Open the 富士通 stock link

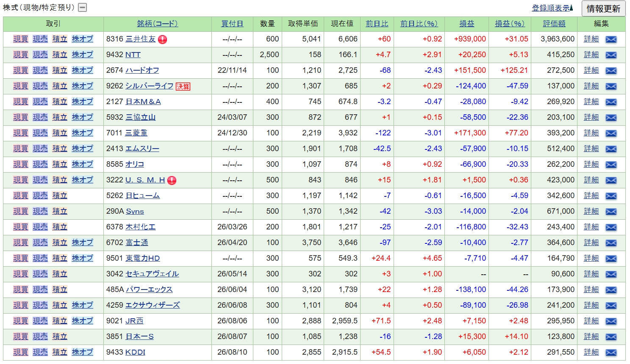(x=137, y=243)
